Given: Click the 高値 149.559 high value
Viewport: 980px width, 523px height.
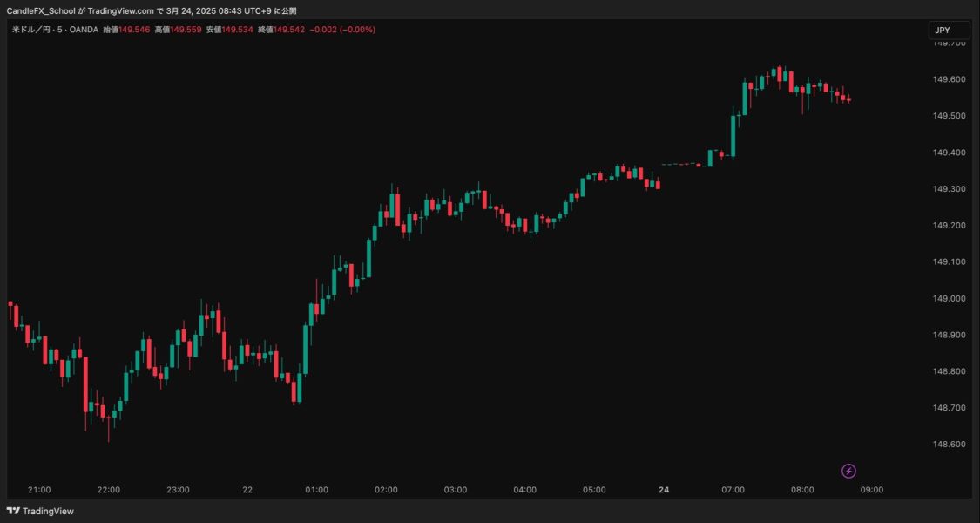Looking at the screenshot, I should 178,30.
